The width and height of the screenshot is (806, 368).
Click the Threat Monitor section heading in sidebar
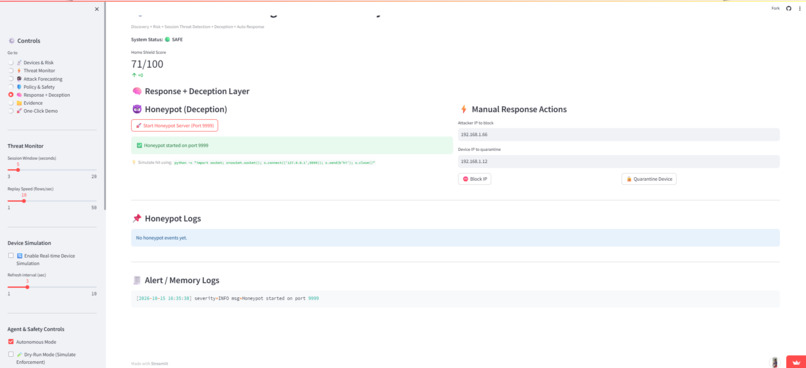pyautogui.click(x=25, y=146)
